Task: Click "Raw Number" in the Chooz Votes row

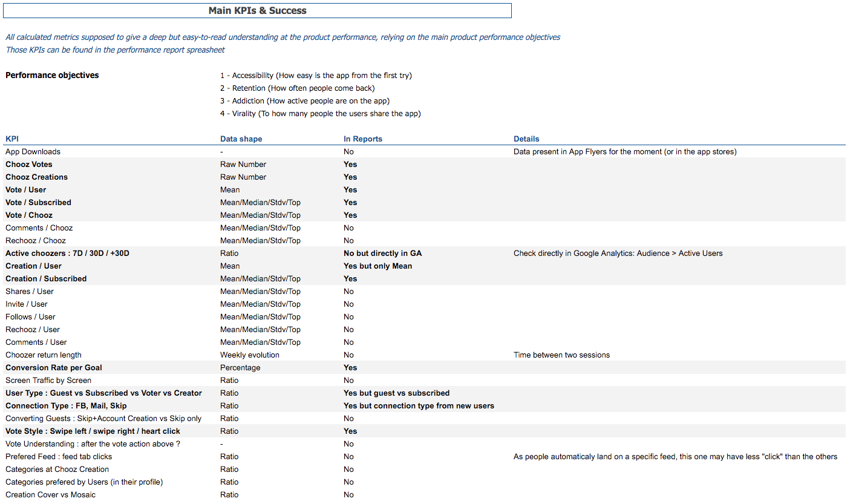Action: pos(243,165)
